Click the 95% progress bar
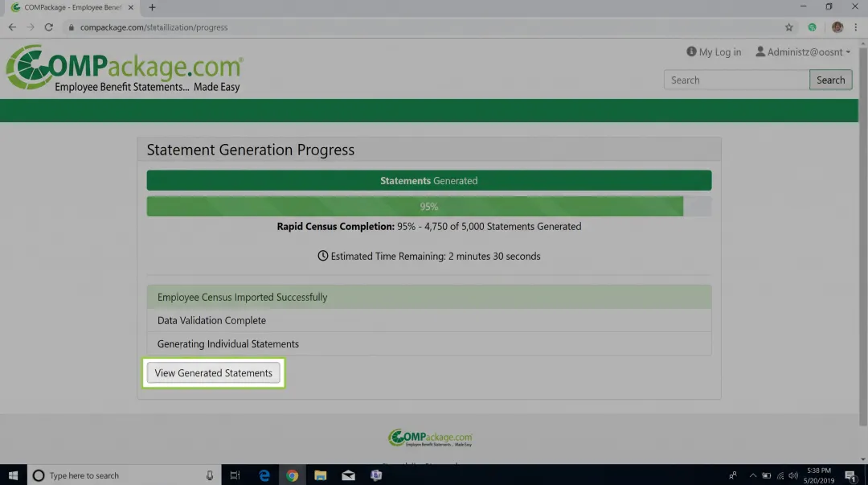 (429, 206)
